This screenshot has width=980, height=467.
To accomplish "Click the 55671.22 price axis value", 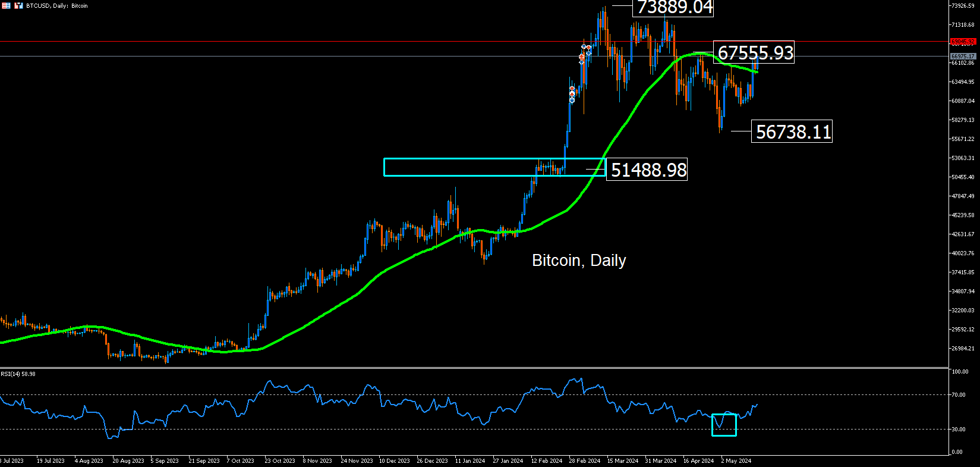I will 963,139.
